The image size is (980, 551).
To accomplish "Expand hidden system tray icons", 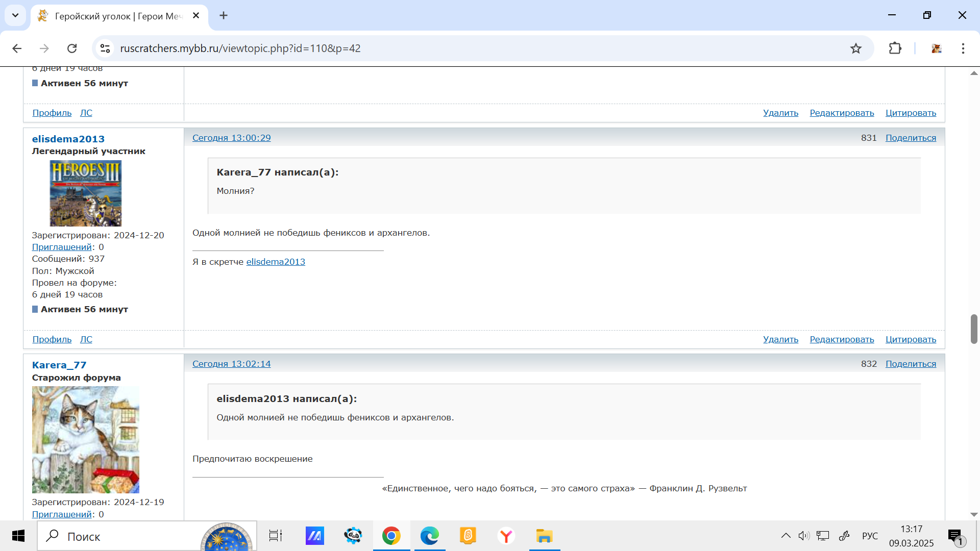I will click(786, 536).
